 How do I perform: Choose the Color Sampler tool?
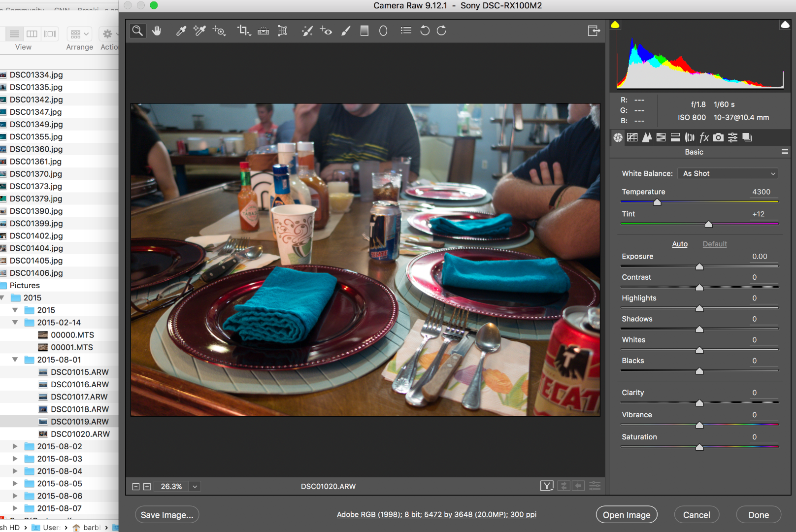pos(199,31)
